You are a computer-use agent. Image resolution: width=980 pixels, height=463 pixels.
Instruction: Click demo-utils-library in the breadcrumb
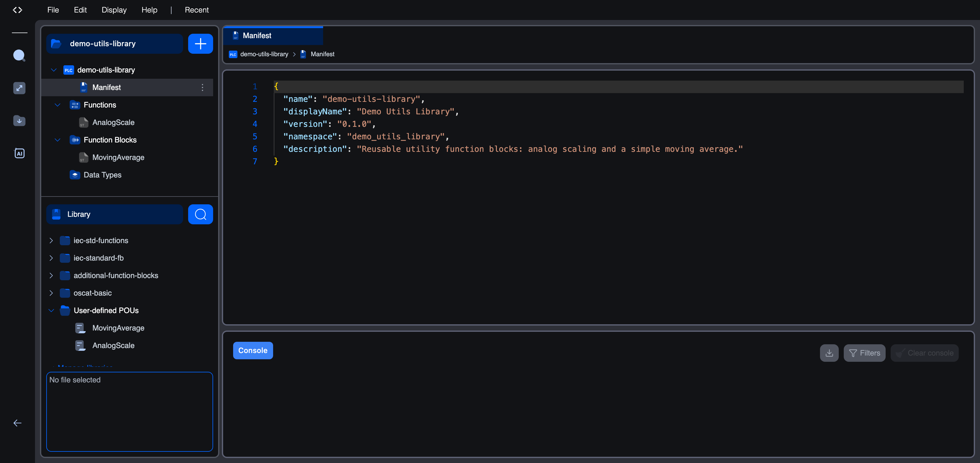point(264,54)
